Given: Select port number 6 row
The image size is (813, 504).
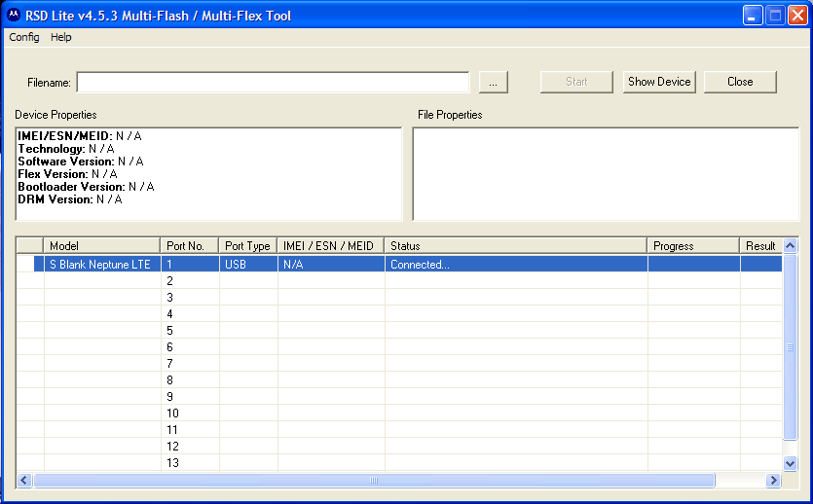Looking at the screenshot, I should (399, 347).
